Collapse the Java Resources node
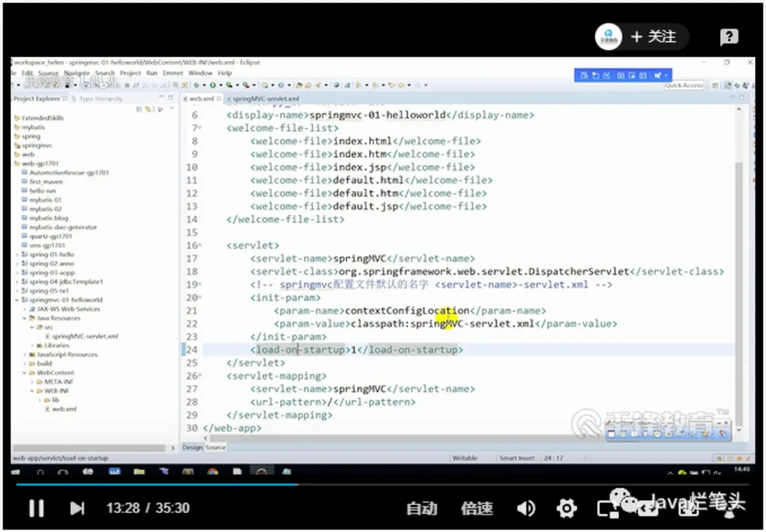766x532 pixels. (x=25, y=318)
